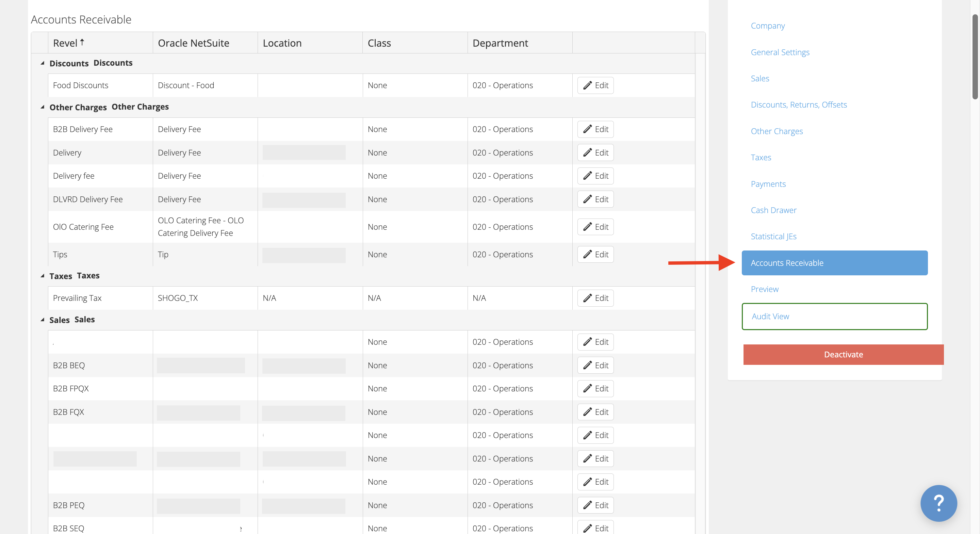Go to General Settings
The height and width of the screenshot is (534, 980).
click(x=780, y=52)
